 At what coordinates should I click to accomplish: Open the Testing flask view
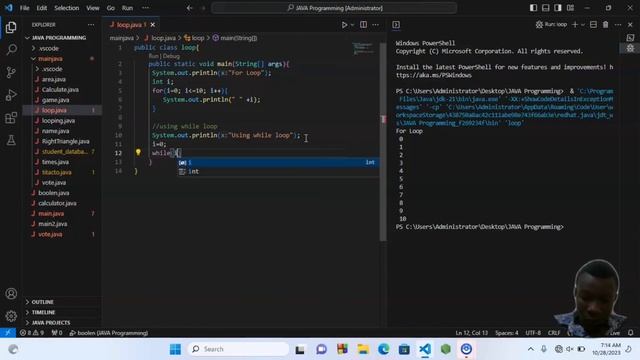pyautogui.click(x=11, y=140)
